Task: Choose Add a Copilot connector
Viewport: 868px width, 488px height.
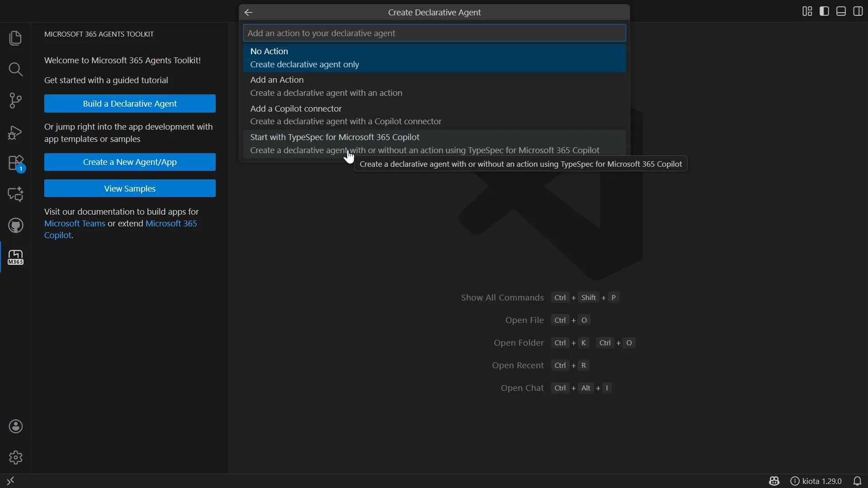Action: click(x=434, y=114)
